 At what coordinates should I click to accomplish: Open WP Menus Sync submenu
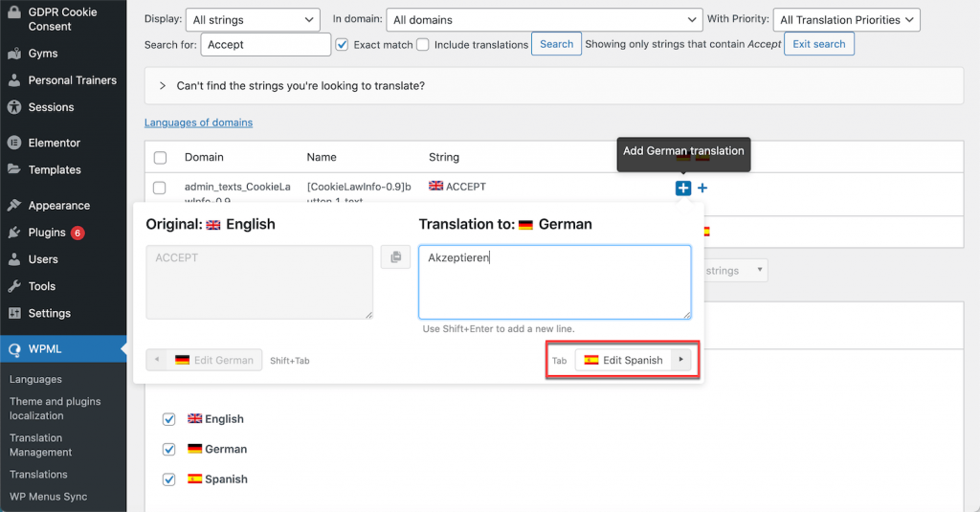click(x=48, y=497)
